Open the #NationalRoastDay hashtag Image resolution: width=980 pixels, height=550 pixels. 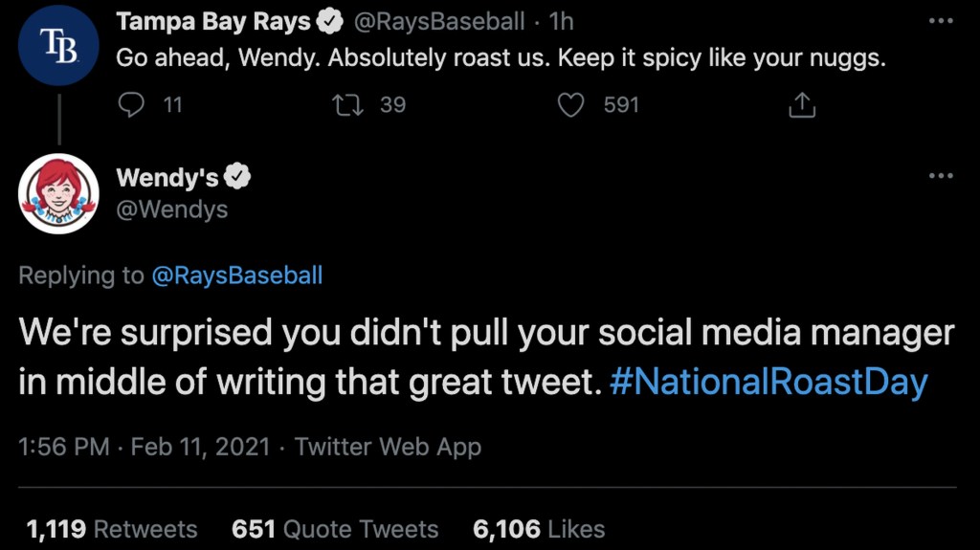click(x=768, y=383)
